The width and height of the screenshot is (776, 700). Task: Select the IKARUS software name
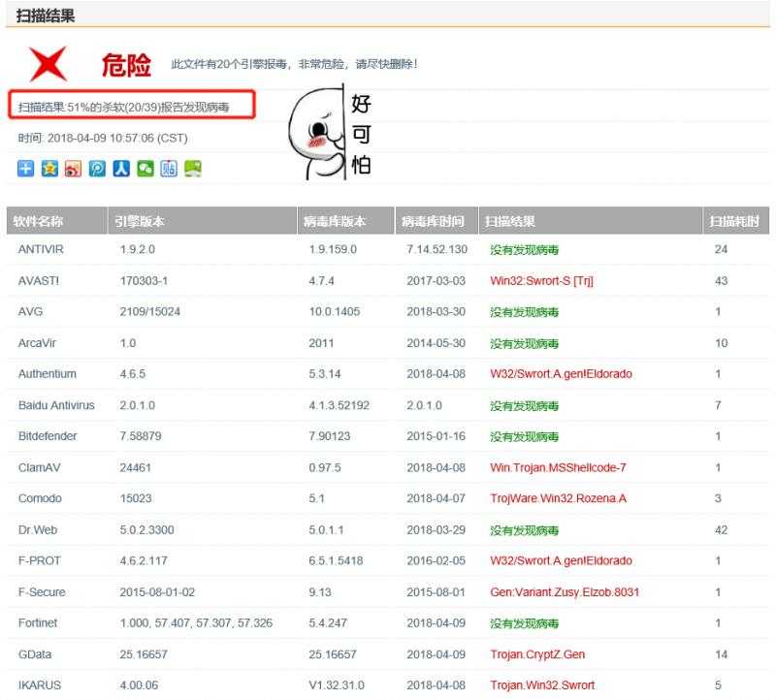pyautogui.click(x=40, y=685)
